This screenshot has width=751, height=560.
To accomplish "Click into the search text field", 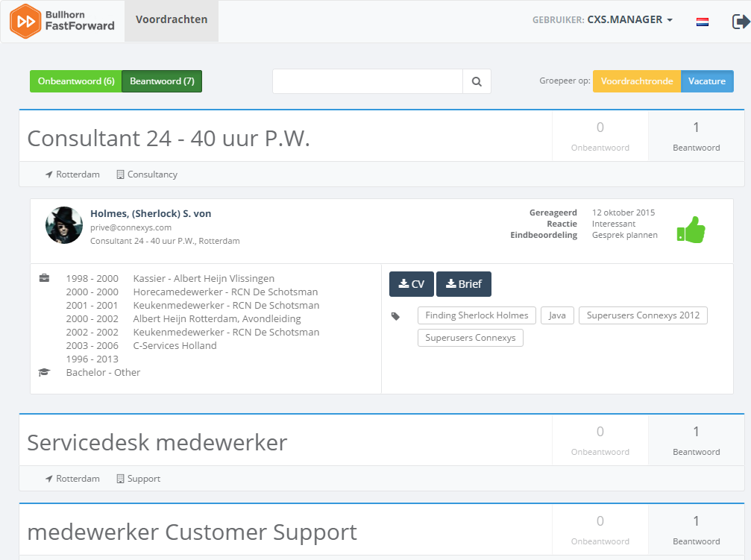I will point(367,82).
